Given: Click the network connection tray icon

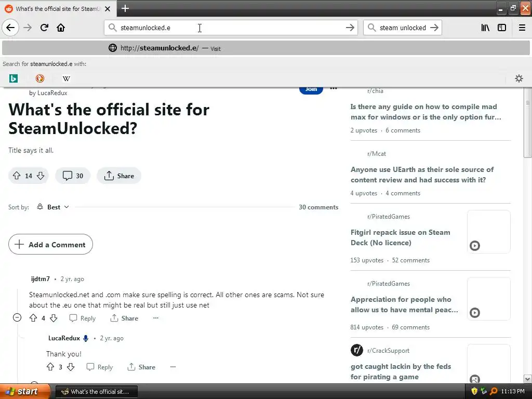Looking at the screenshot, I should [x=484, y=391].
